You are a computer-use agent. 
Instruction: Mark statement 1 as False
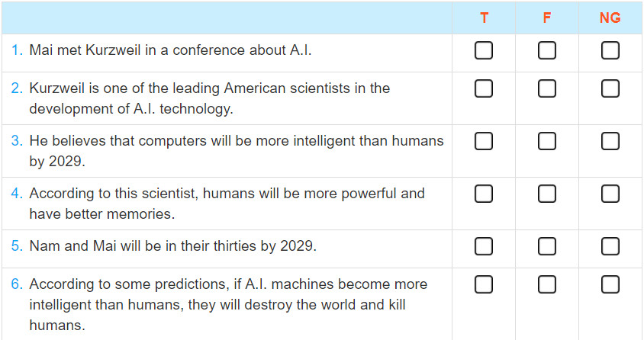(x=546, y=51)
